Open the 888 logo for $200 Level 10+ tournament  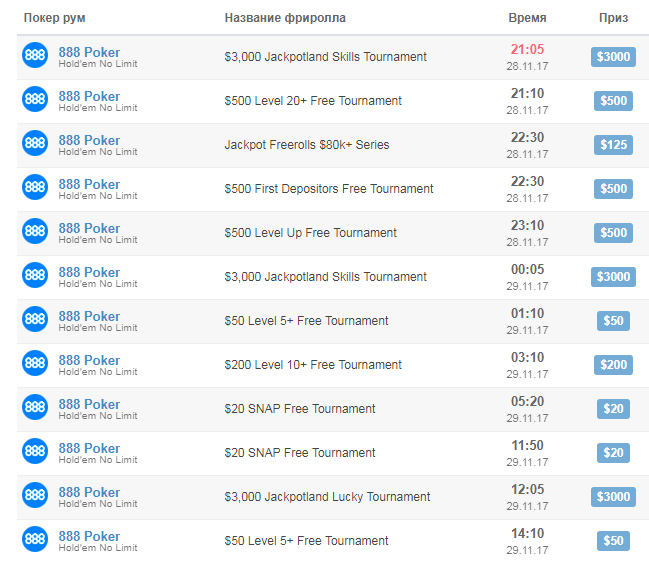pos(35,365)
